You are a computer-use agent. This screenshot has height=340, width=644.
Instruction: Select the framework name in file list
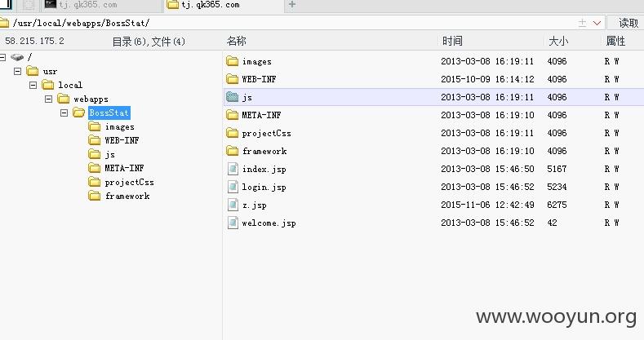click(x=264, y=152)
